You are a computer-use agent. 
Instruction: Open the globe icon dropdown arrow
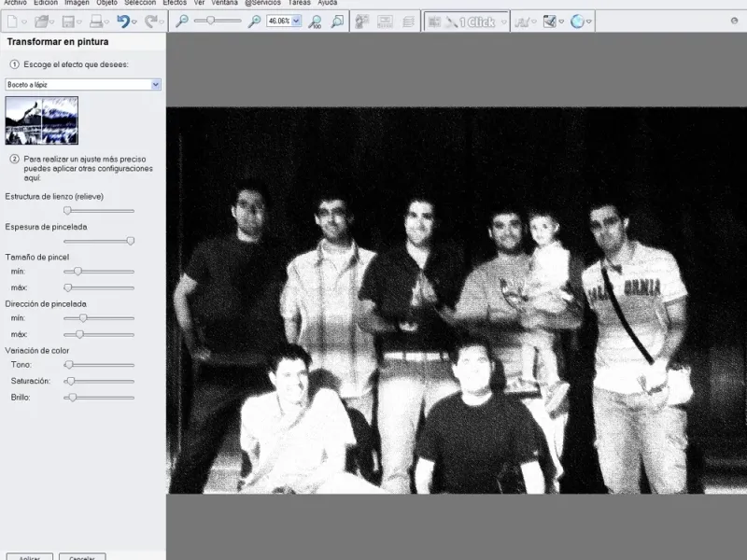[589, 21]
